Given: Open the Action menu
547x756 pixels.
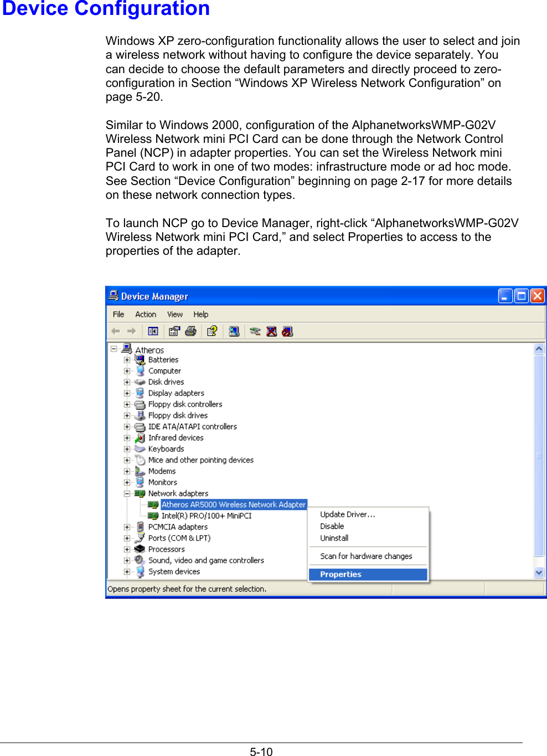Looking at the screenshot, I should pos(146,314).
